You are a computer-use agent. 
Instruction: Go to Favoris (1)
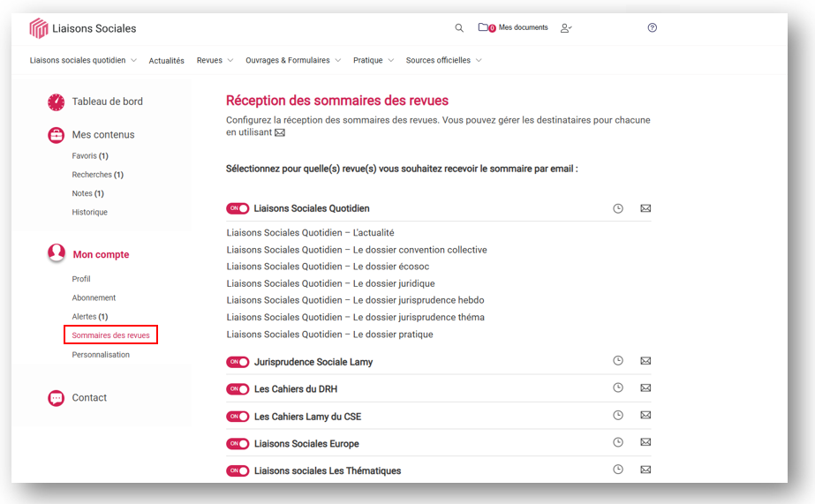click(x=90, y=156)
